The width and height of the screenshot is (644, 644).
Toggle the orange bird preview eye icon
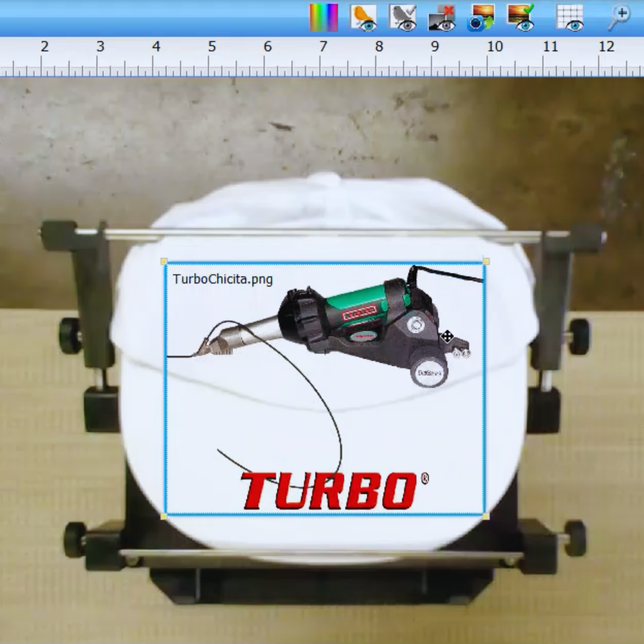363,18
